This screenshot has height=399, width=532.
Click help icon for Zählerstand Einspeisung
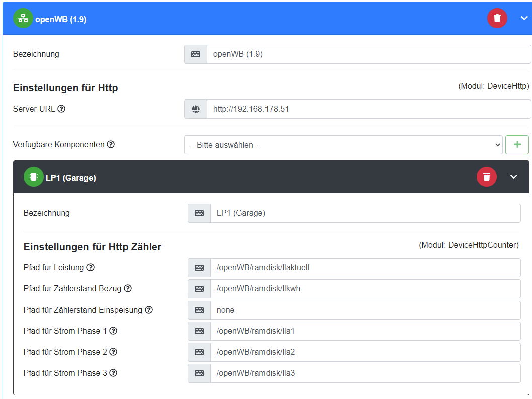tap(149, 310)
